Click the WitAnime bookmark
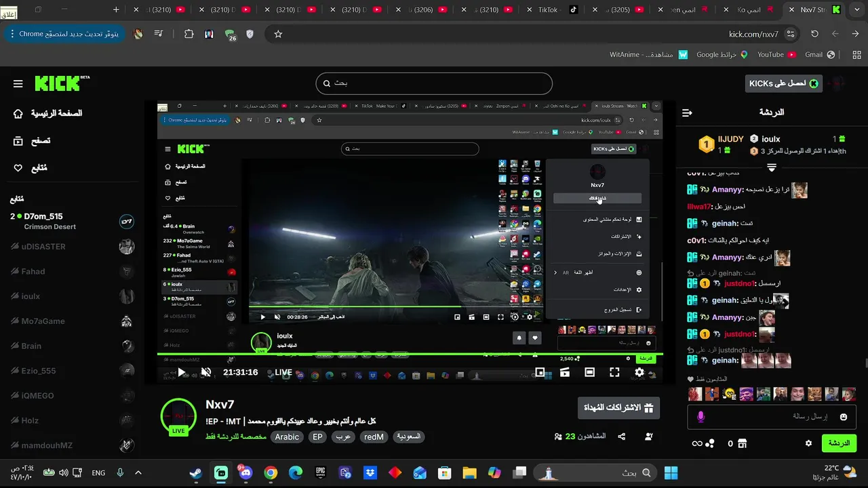The image size is (868, 488). pos(648,54)
